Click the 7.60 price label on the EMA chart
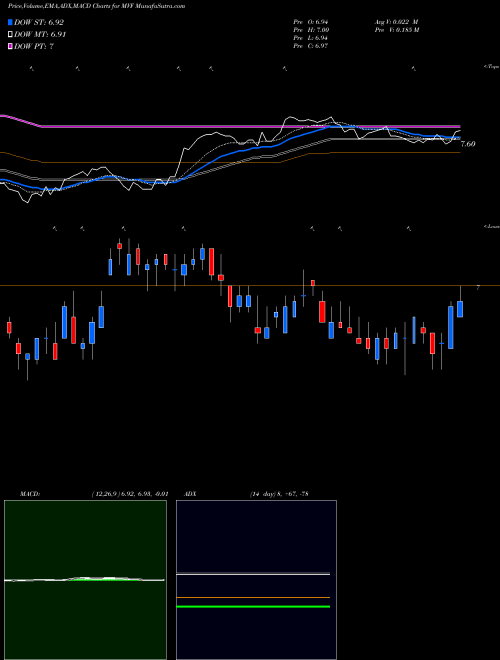The width and height of the screenshot is (500, 660). click(468, 144)
